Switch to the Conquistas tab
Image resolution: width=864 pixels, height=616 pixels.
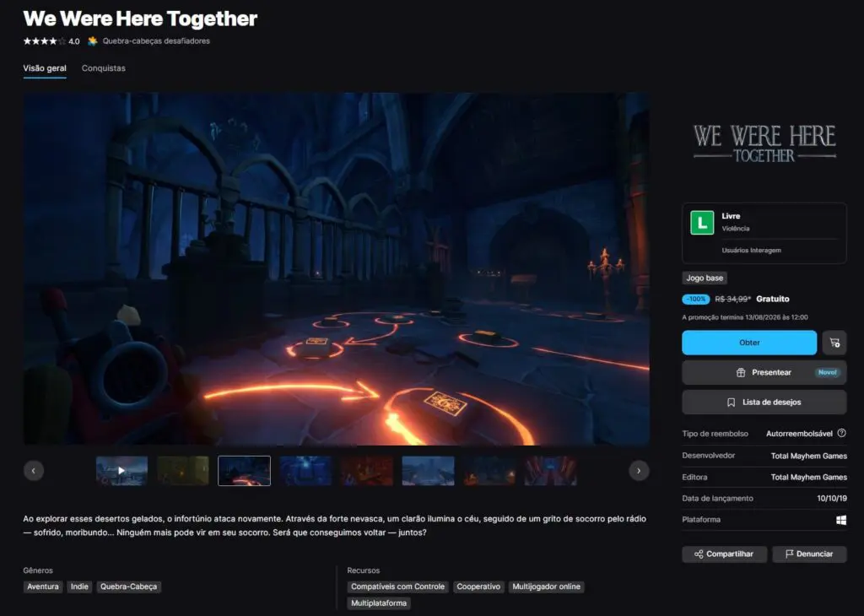pos(104,68)
